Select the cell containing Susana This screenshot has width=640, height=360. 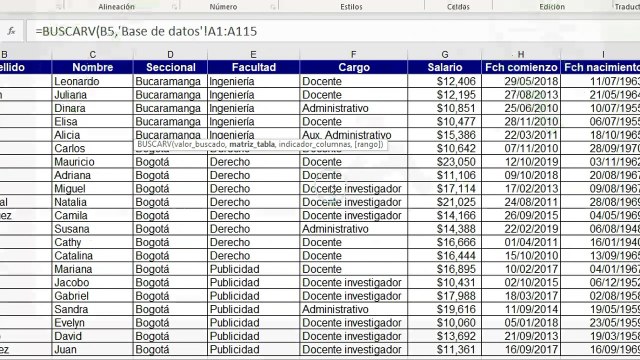(x=93, y=229)
